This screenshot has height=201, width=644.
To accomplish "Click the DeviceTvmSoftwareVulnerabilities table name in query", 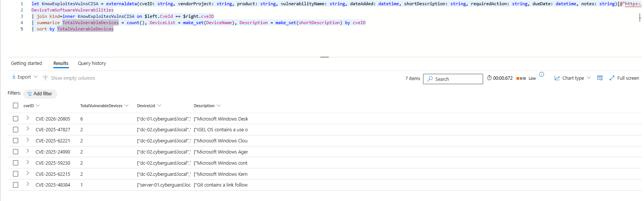I will coord(73,10).
